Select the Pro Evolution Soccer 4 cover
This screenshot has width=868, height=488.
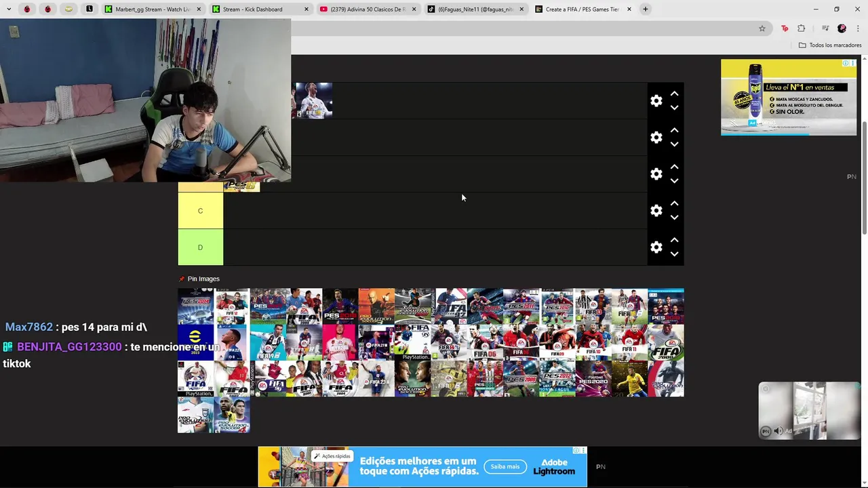(232, 415)
